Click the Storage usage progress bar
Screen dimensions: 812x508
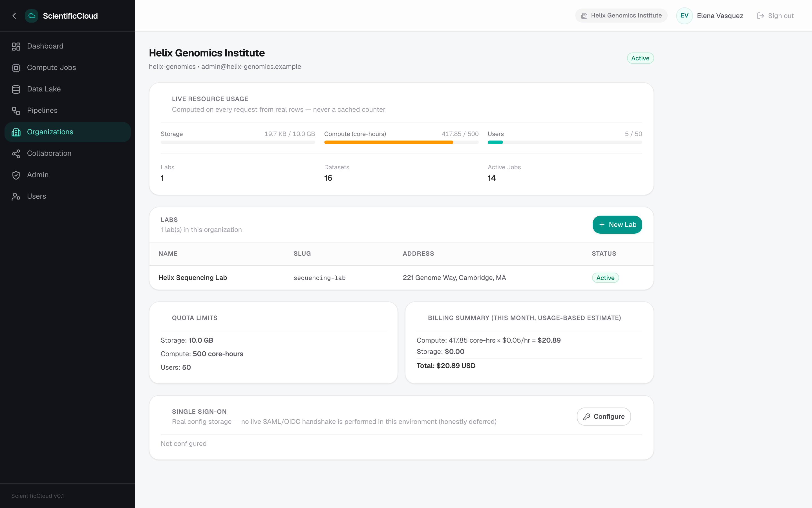(x=238, y=142)
